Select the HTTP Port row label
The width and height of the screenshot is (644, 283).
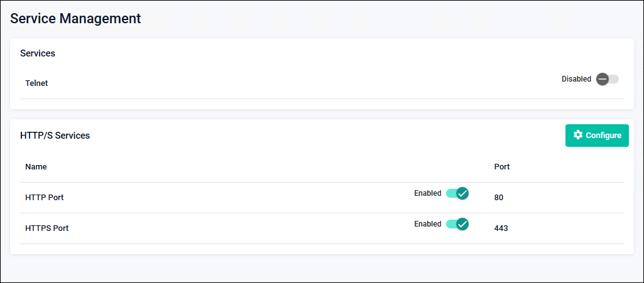(x=44, y=198)
